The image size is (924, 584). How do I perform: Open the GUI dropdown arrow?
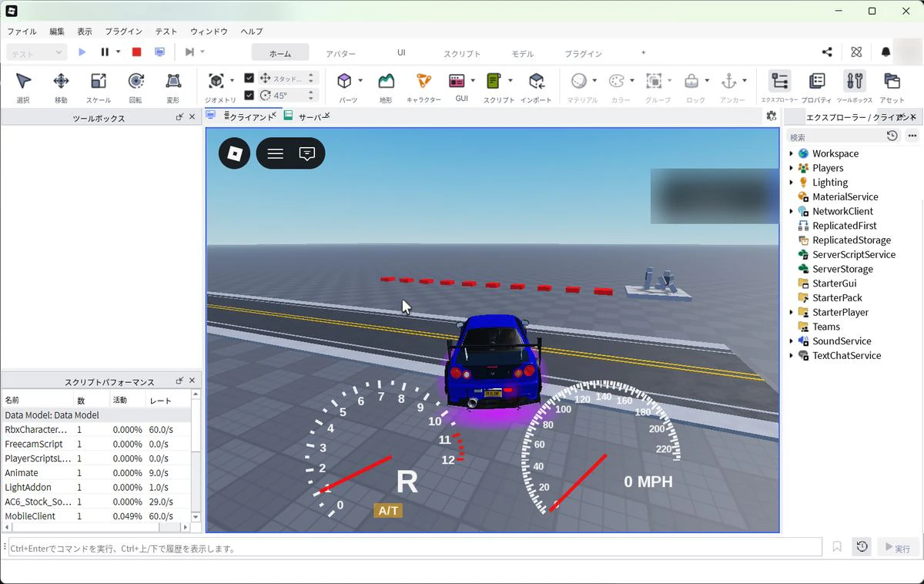tap(473, 80)
